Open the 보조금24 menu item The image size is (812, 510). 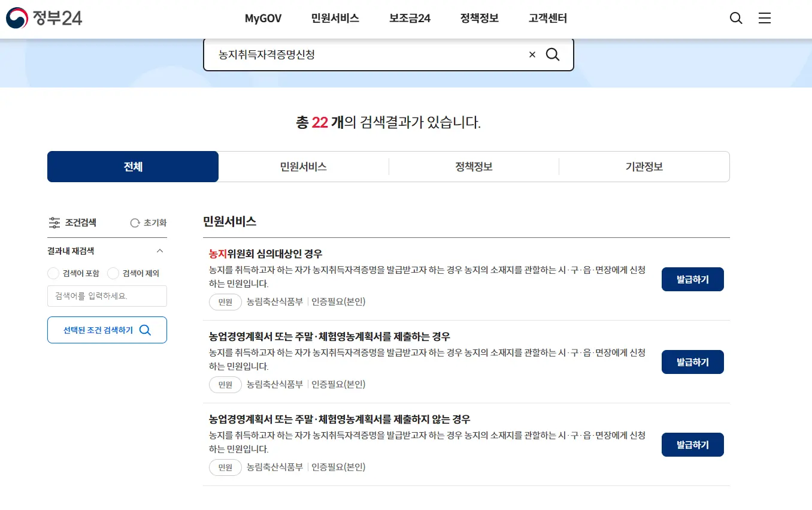point(408,18)
